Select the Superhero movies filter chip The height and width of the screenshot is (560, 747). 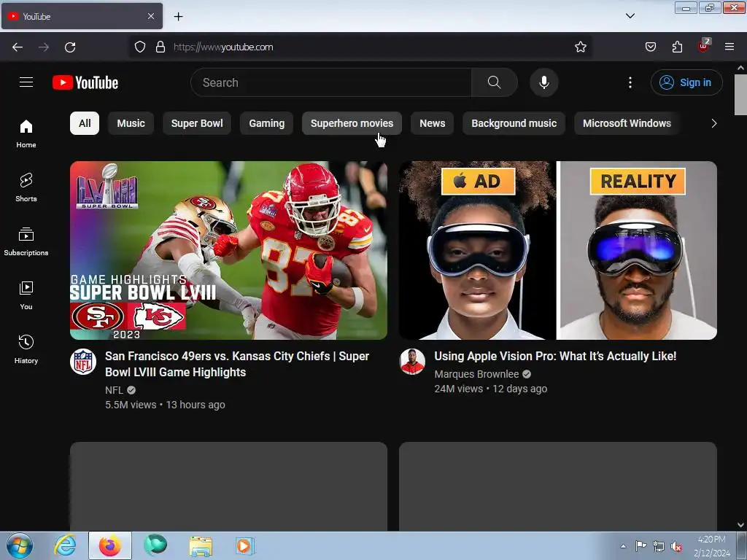tap(352, 123)
